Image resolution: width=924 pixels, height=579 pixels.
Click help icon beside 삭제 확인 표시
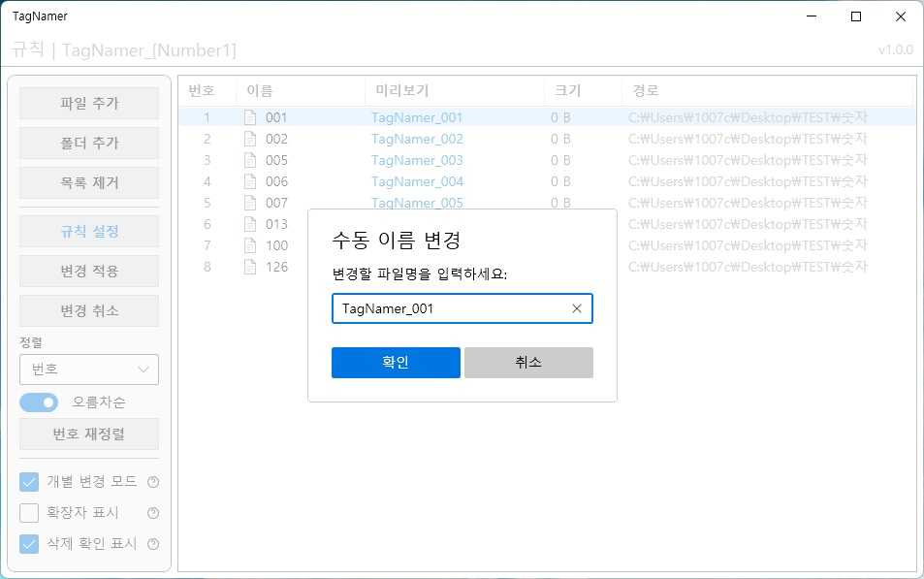click(152, 544)
